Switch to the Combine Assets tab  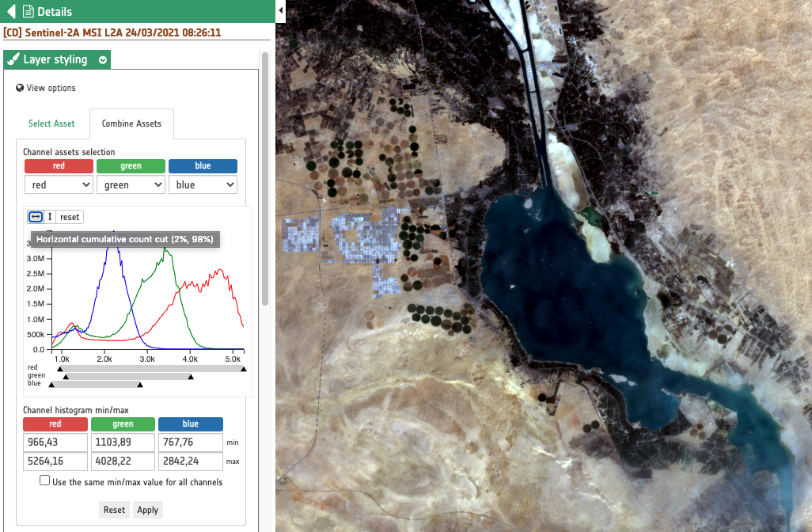[131, 123]
